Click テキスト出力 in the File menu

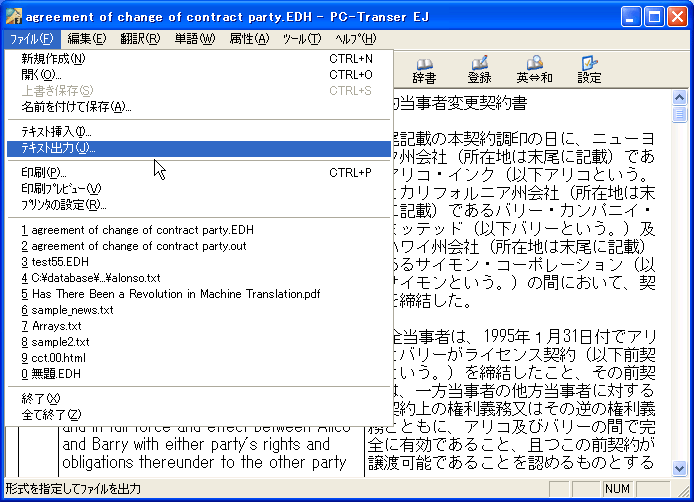(x=58, y=148)
